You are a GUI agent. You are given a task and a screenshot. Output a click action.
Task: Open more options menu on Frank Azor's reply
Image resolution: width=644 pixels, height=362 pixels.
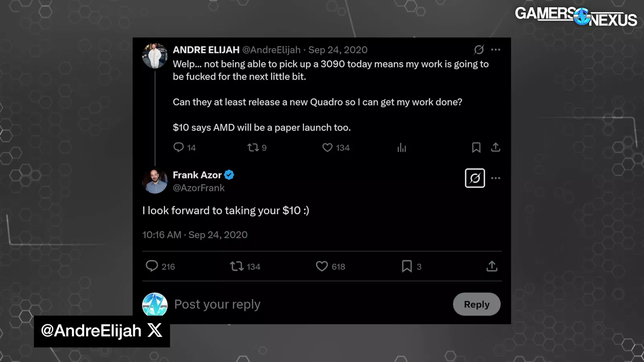495,178
